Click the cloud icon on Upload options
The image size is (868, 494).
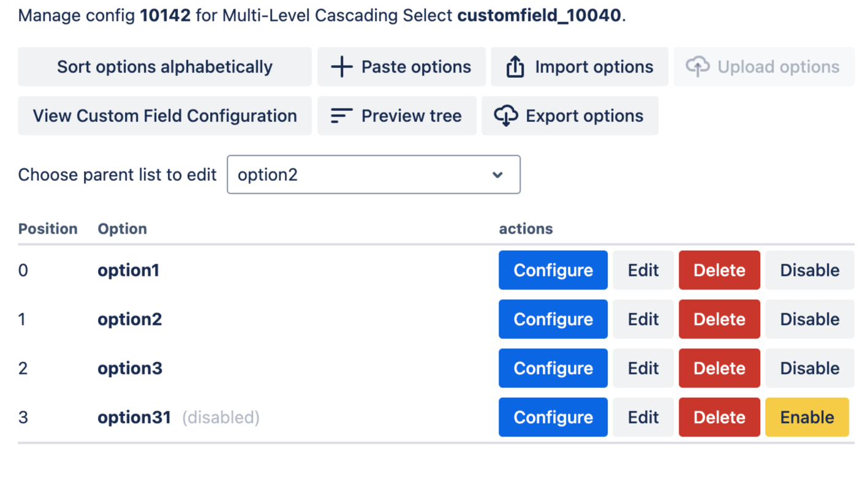pyautogui.click(x=697, y=67)
